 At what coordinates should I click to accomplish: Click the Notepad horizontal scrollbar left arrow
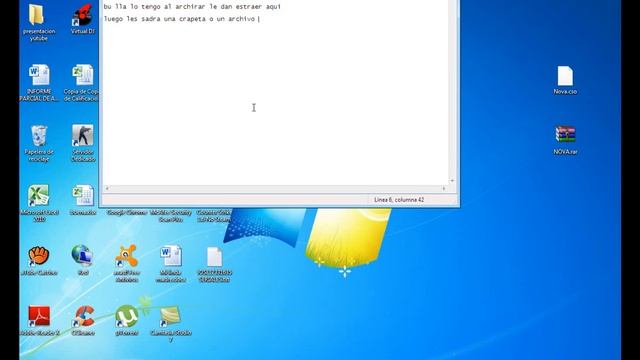(x=107, y=189)
